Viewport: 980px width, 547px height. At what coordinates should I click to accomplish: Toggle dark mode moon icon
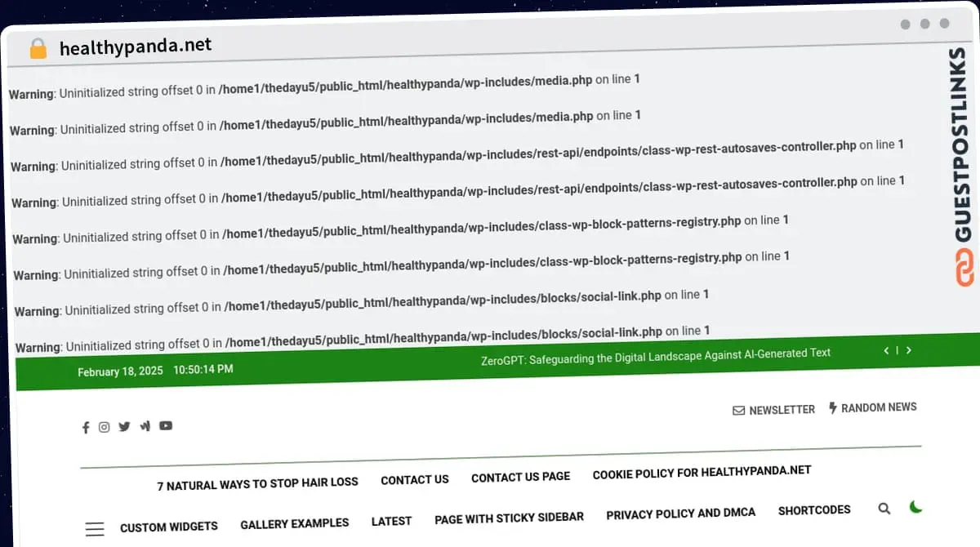point(915,507)
